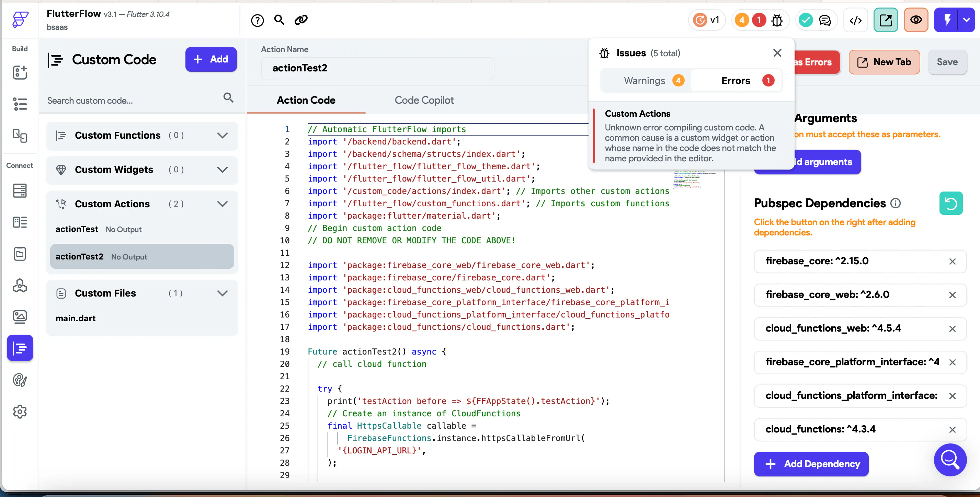980x497 pixels.
Task: Click code line 19 Future actionTest2
Action: (x=377, y=352)
